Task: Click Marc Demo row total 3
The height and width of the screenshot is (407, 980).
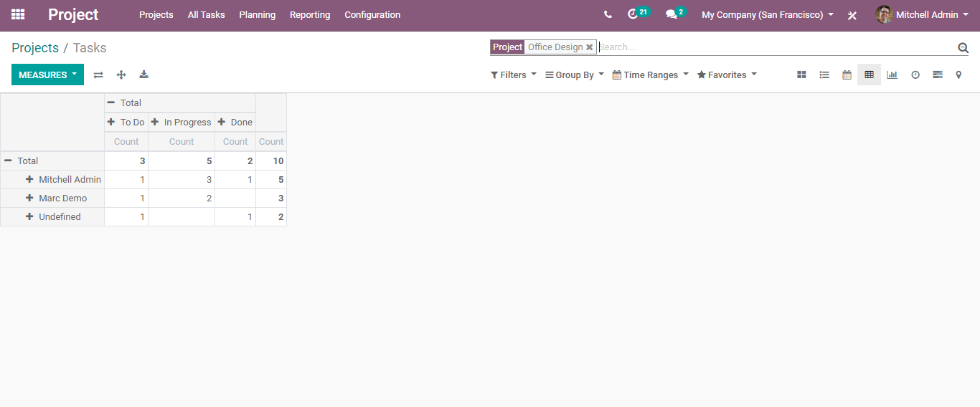Action: coord(271,198)
